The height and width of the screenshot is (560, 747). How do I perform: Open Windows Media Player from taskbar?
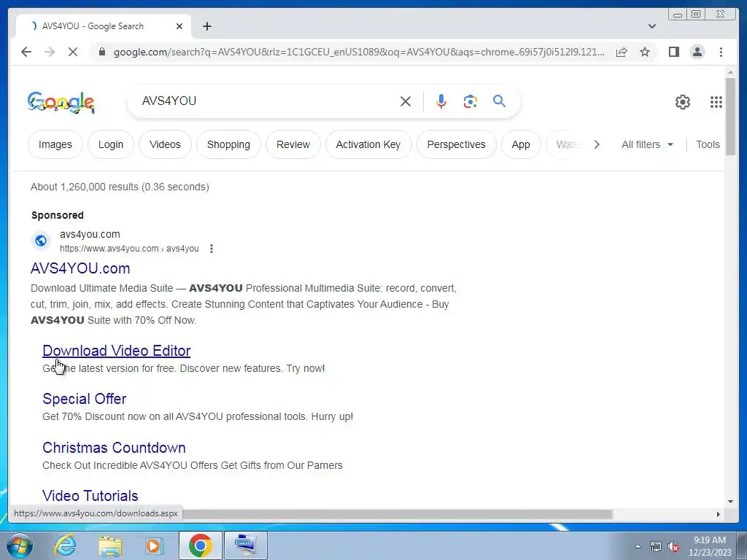(155, 545)
